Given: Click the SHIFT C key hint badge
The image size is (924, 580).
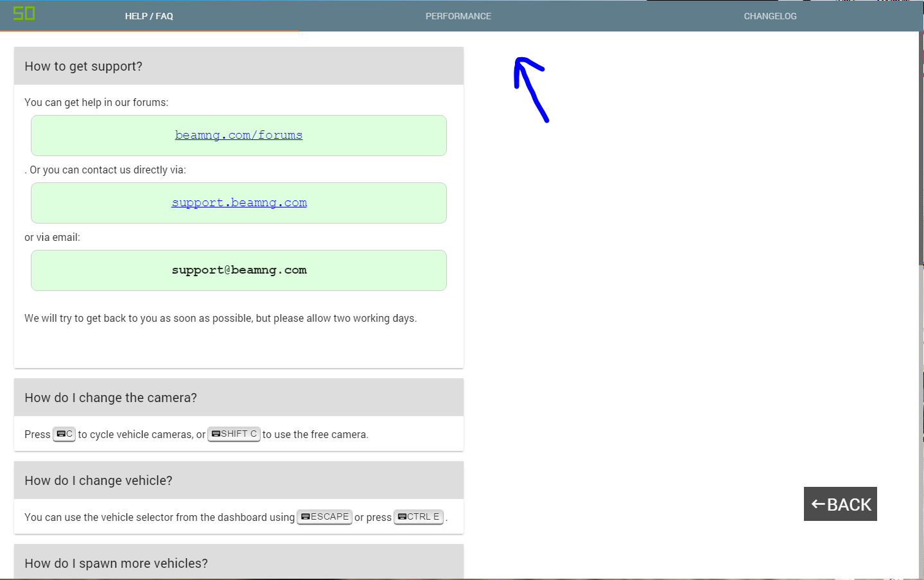Looking at the screenshot, I should [234, 434].
